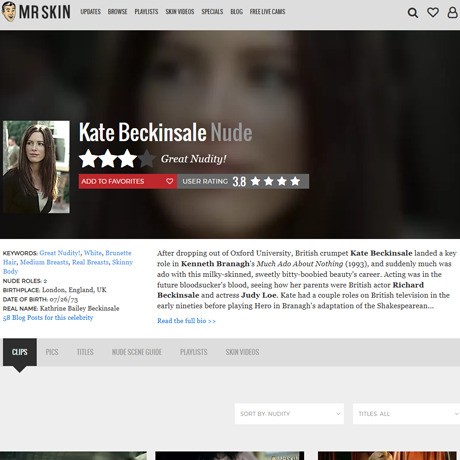
Task: Click the Brunette Hair keyword link
Action: click(118, 253)
